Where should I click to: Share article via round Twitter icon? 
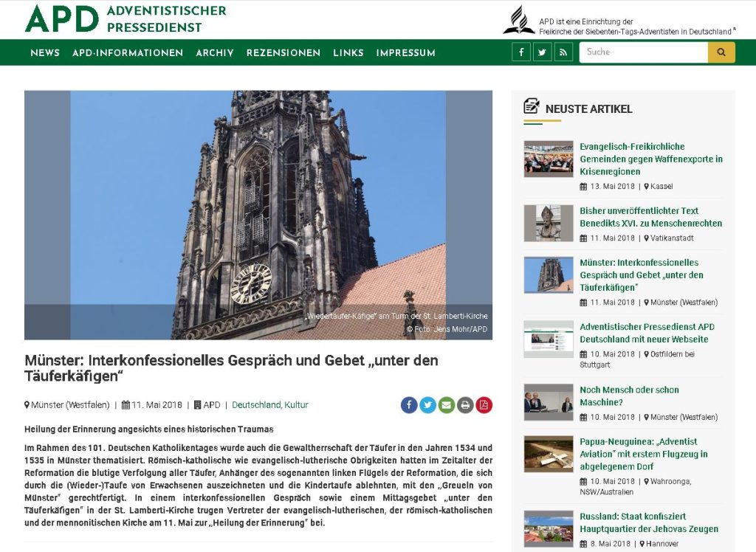pos(428,405)
